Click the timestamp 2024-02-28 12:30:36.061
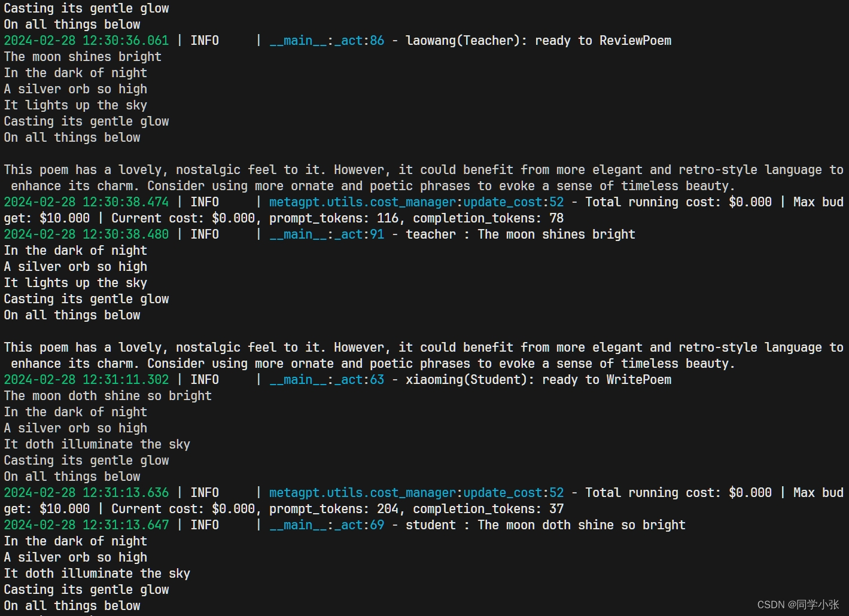The width and height of the screenshot is (849, 616). pos(86,41)
